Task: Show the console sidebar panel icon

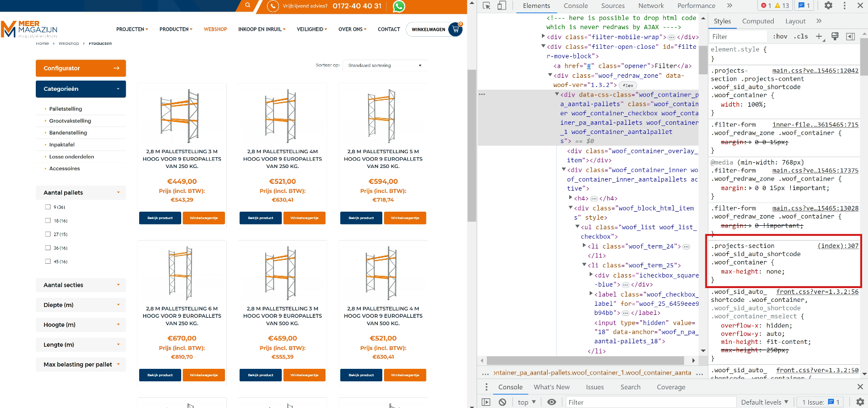Action: pyautogui.click(x=486, y=402)
